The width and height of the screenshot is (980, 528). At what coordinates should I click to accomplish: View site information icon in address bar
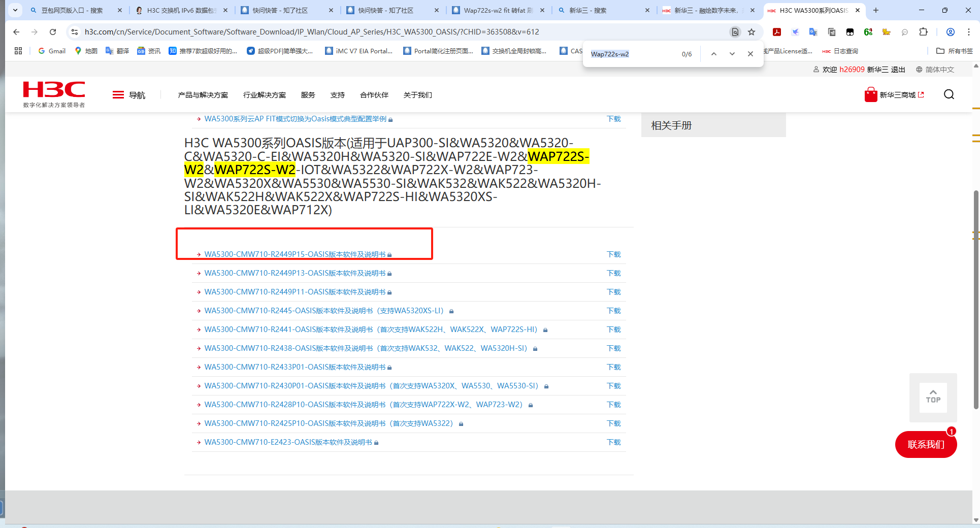point(75,32)
